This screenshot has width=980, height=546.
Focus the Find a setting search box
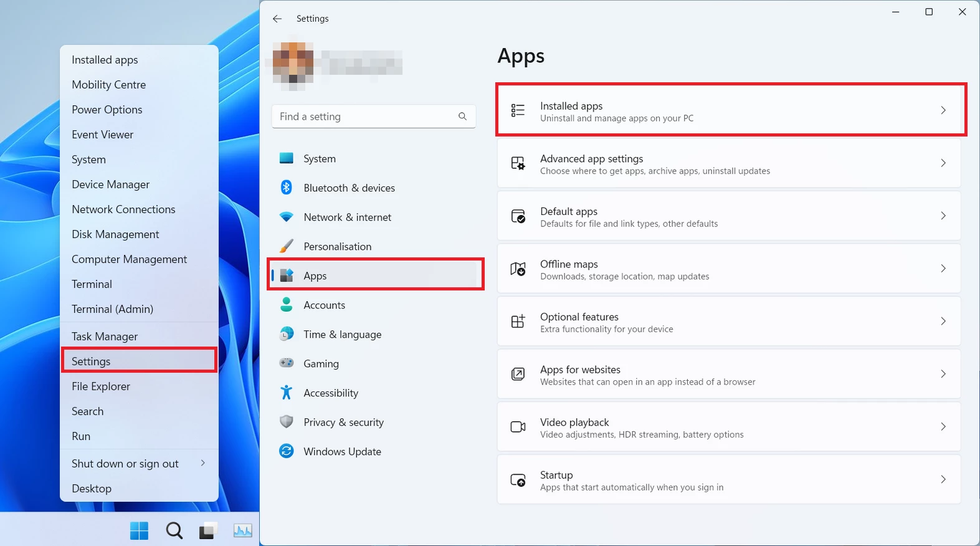[x=364, y=117]
